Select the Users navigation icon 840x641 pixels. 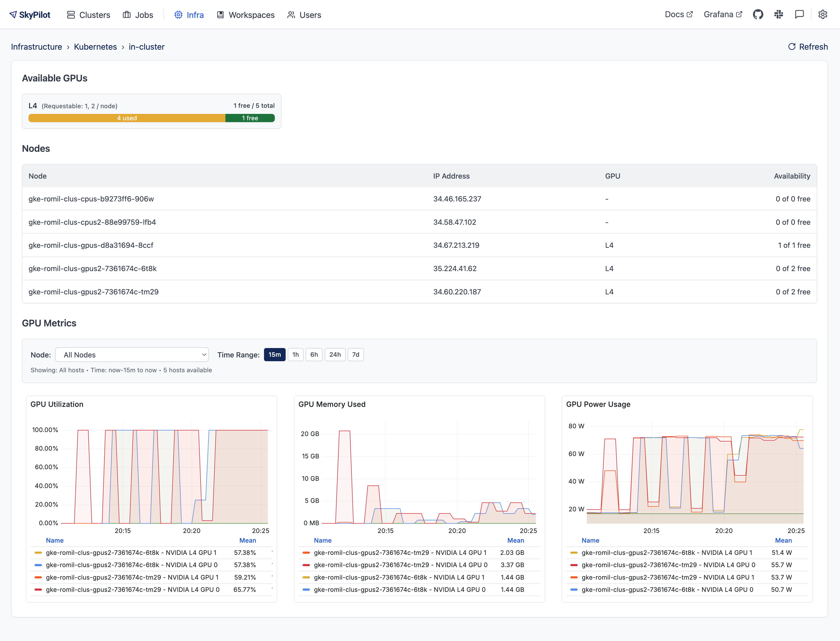pyautogui.click(x=291, y=14)
